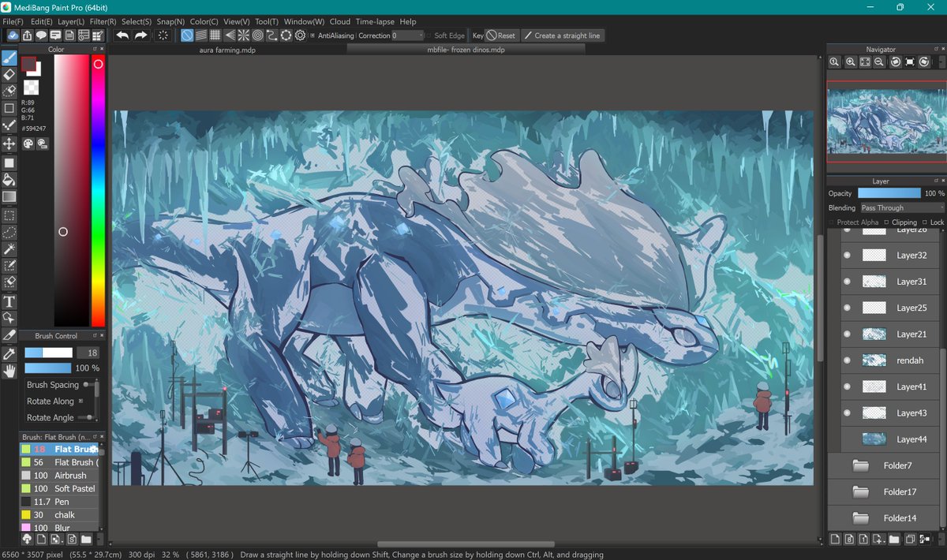Hide Layer43 using its visibility dot
The height and width of the screenshot is (560, 947).
click(x=848, y=413)
